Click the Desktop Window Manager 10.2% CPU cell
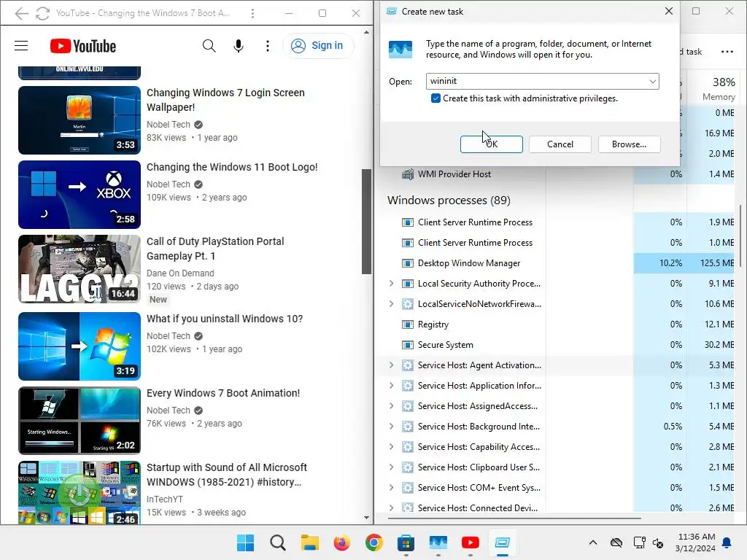Screen dimensions: 747x560 point(660,262)
